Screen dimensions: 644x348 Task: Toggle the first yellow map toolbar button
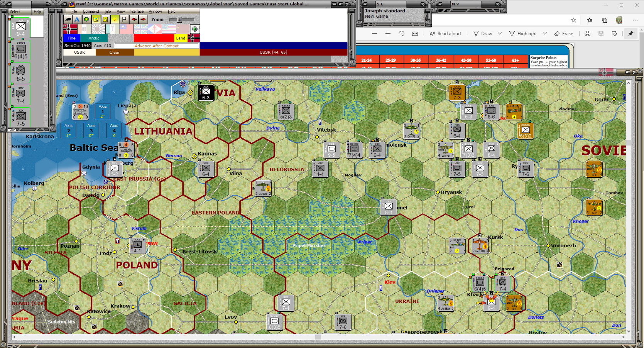pos(96,19)
